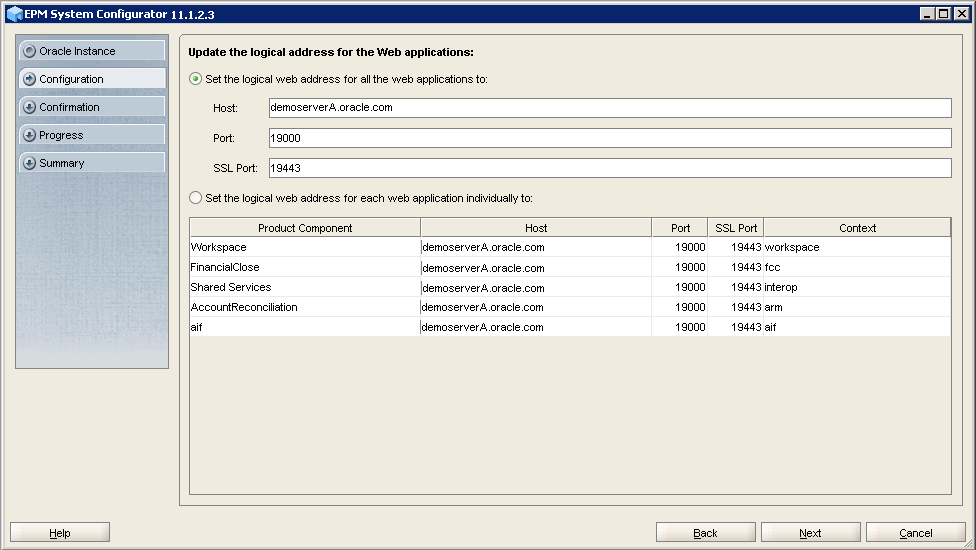976x550 pixels.
Task: Click the Port field showing 19000
Action: (x=609, y=138)
